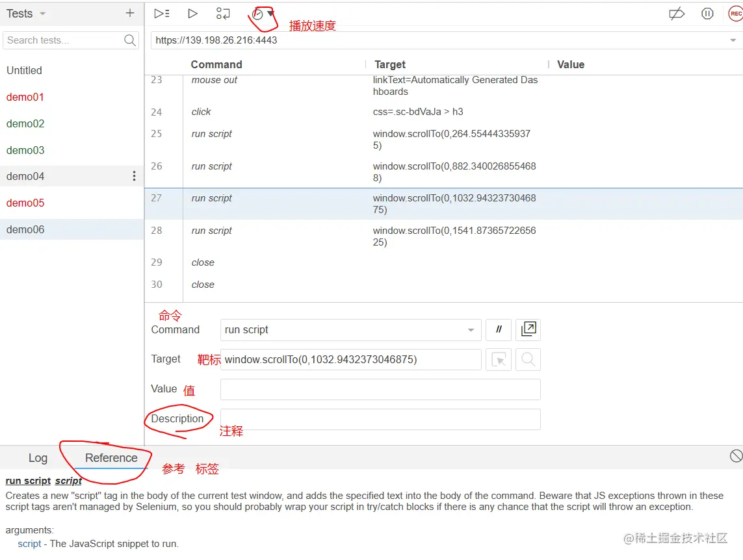
Task: Switch to the Reference tab
Action: tap(111, 458)
